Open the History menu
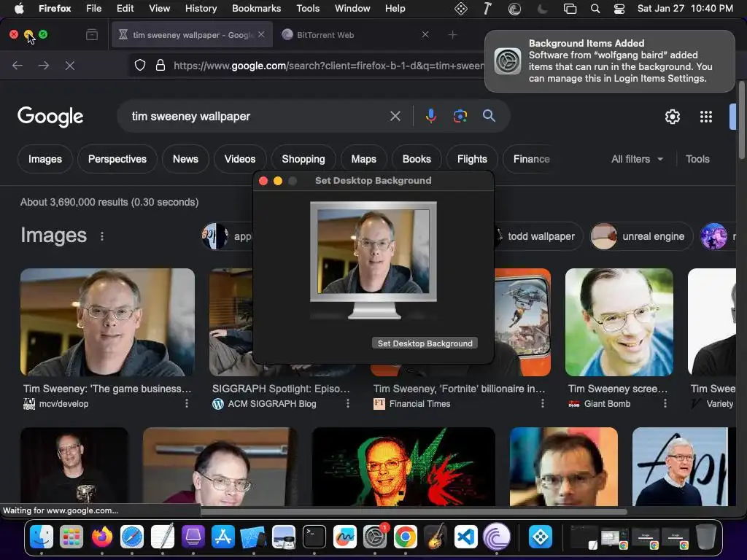747x560 pixels. point(201,9)
